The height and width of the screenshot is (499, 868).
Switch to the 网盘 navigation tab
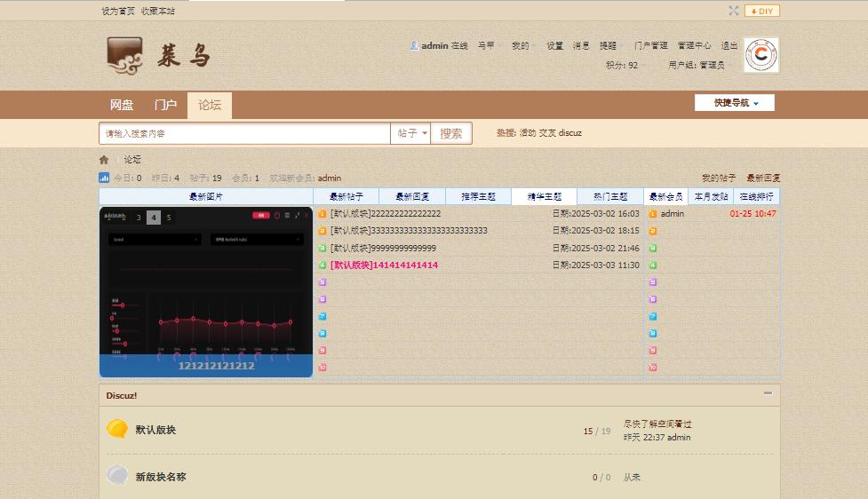(121, 105)
